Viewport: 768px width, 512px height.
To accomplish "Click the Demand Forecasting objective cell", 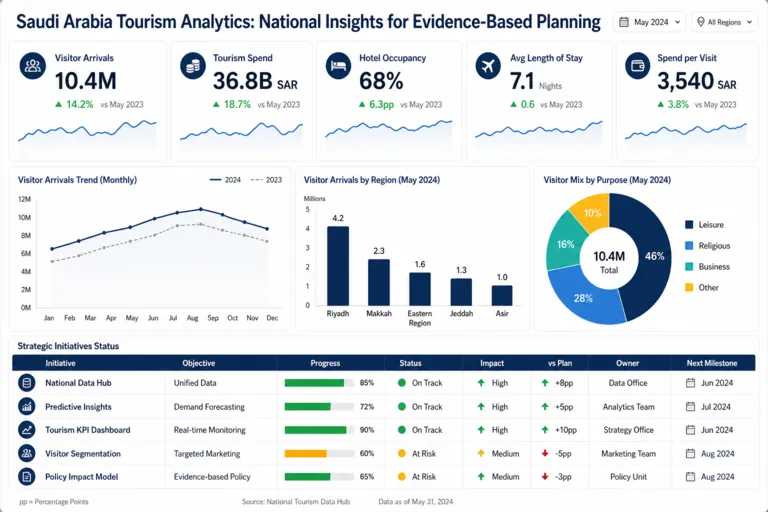I will [x=209, y=407].
